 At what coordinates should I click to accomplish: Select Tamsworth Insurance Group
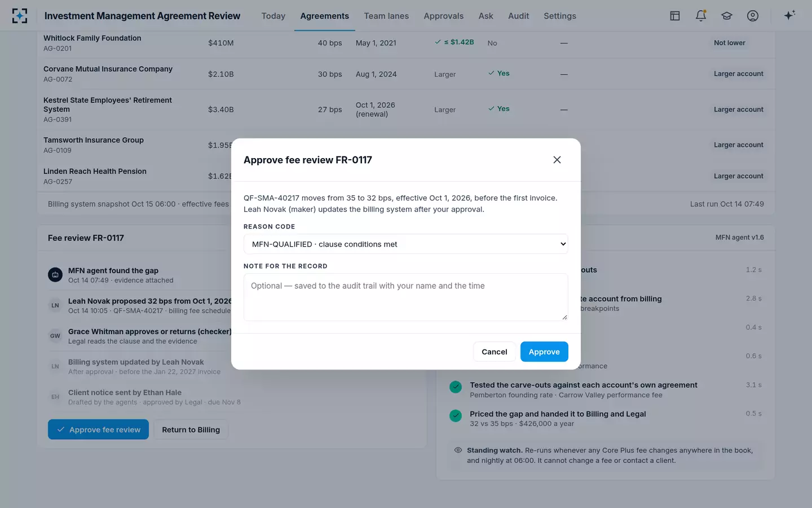(x=94, y=140)
